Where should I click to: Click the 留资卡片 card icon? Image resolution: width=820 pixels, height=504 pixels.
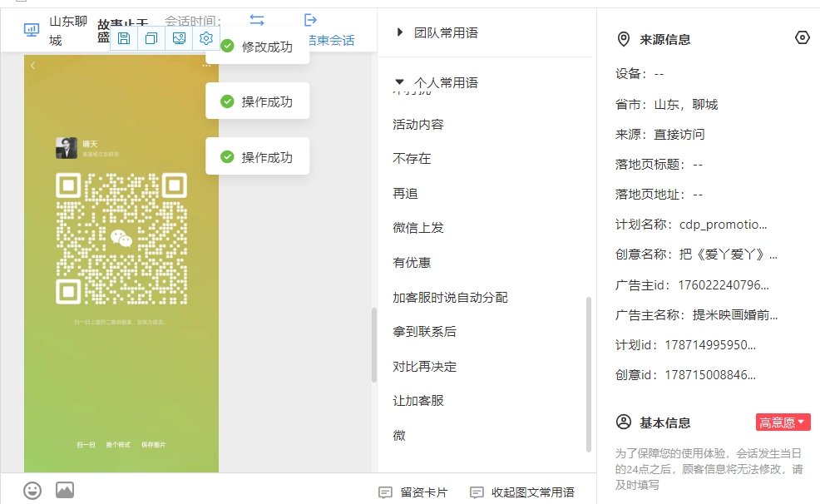pyautogui.click(x=385, y=492)
